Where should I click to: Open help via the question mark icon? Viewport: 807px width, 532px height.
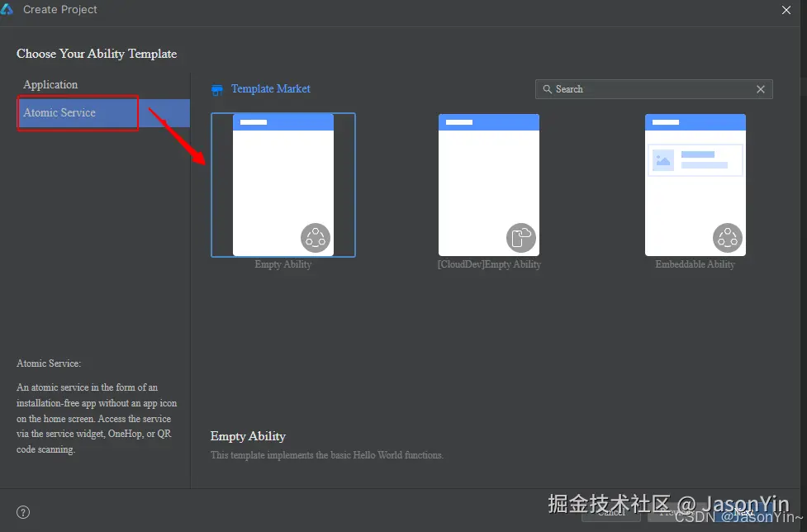23,511
